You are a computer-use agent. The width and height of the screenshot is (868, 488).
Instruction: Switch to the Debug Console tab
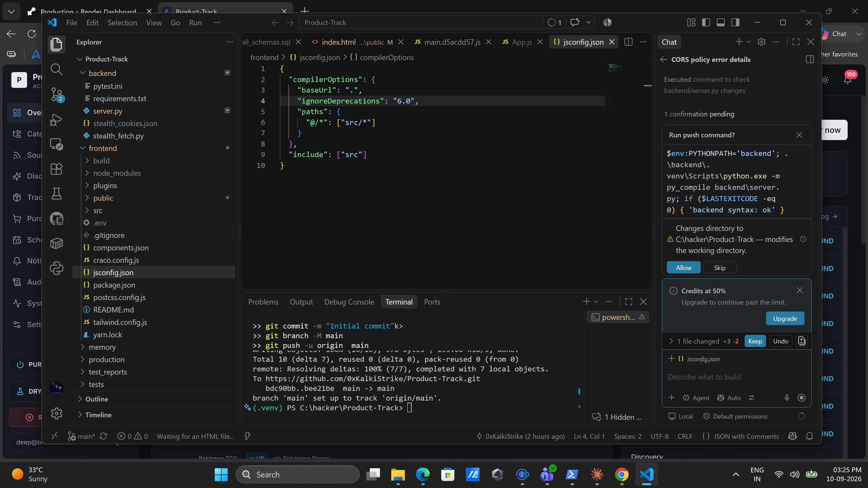[x=349, y=302]
